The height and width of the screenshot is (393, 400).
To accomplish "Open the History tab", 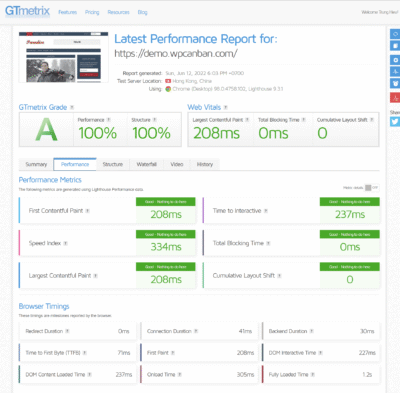I will [205, 164].
